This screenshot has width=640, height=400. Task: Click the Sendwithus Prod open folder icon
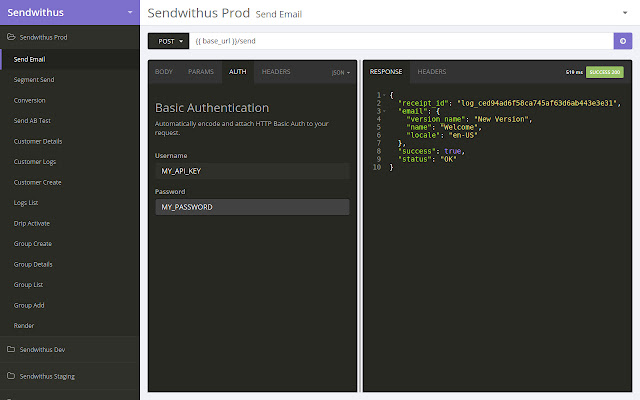10,38
